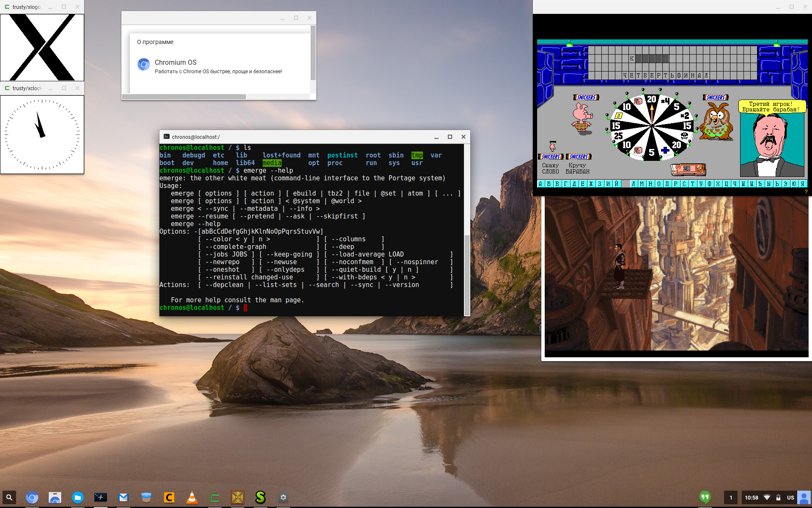Open the Settings gear on the shelf
812x508 pixels.
[x=283, y=497]
